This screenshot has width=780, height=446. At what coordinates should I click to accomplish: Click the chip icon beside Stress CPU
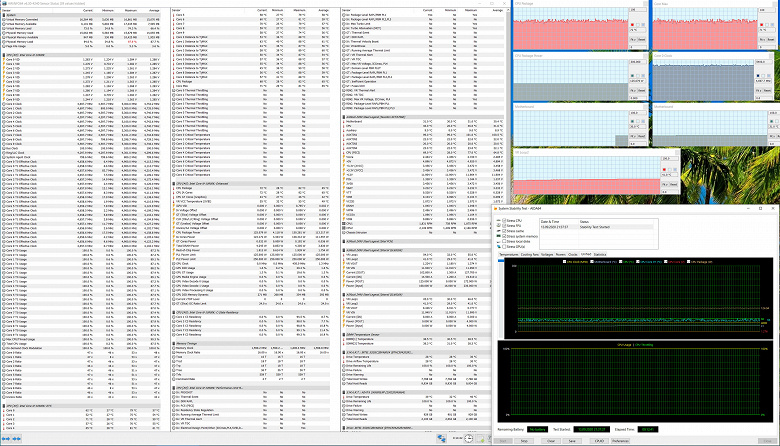point(498,220)
